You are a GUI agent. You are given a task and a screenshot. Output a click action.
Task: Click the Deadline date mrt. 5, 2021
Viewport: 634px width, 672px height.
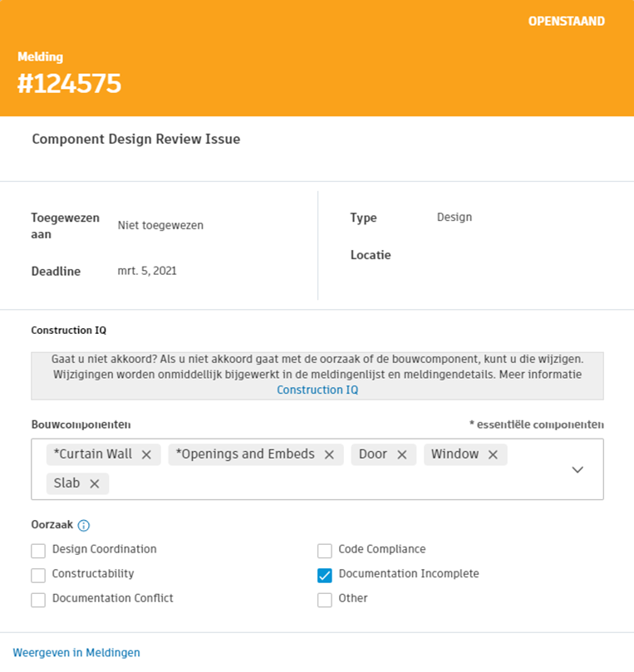[147, 271]
